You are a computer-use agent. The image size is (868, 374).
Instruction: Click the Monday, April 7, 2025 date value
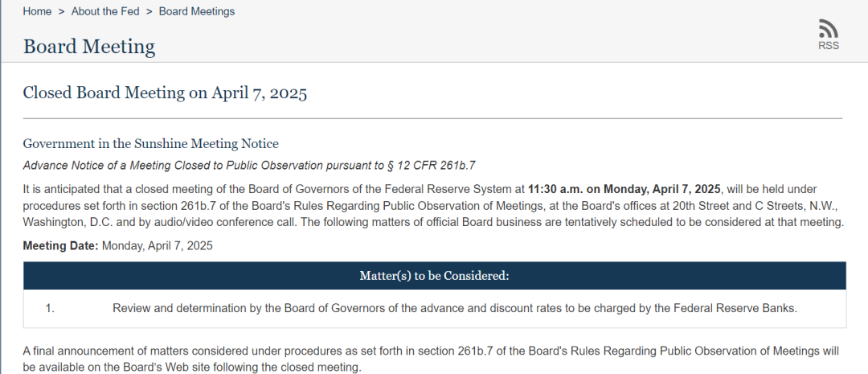click(x=158, y=245)
